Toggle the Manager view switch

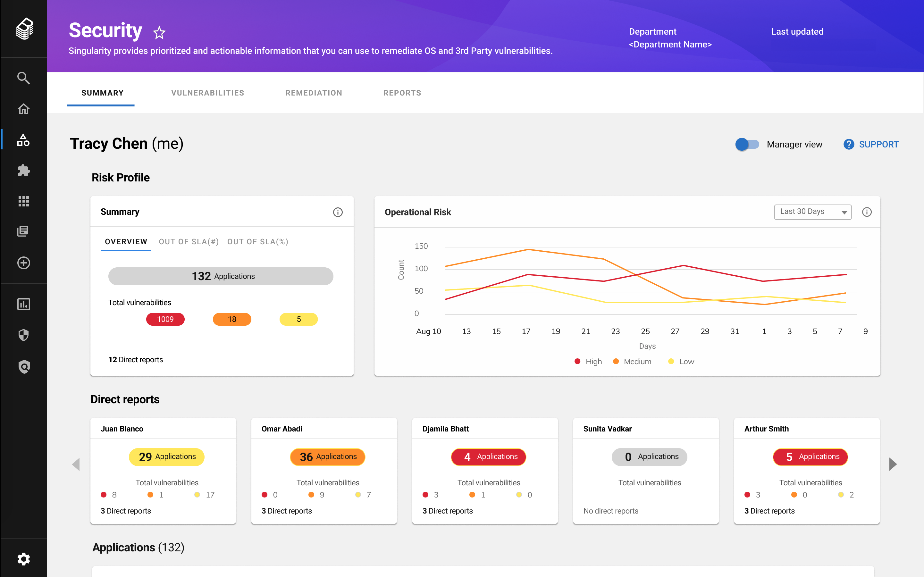click(x=747, y=144)
